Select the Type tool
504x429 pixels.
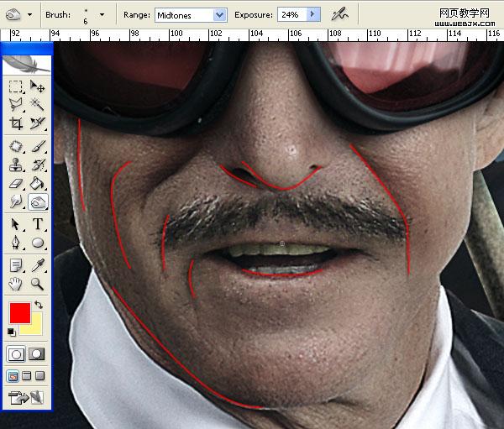(x=38, y=224)
